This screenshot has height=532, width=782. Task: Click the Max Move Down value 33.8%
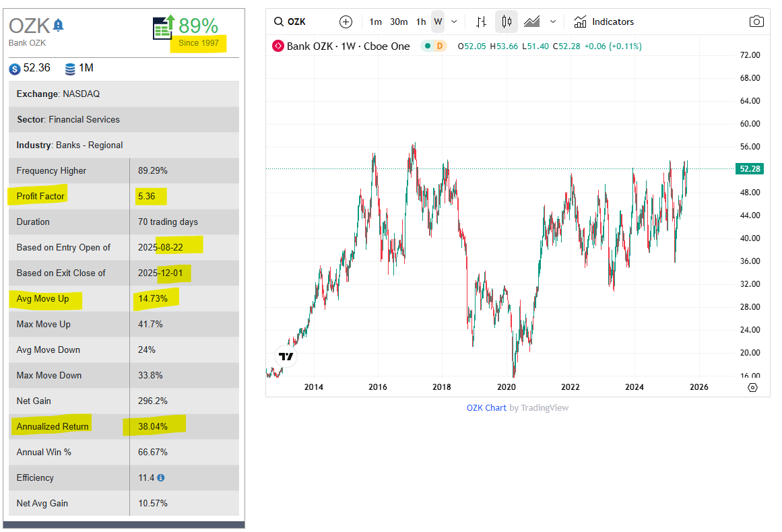(x=150, y=376)
